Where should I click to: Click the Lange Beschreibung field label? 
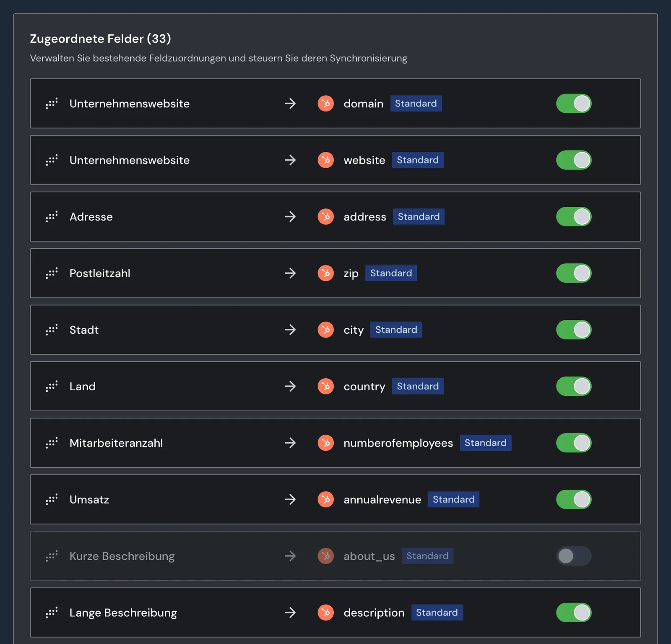pos(123,613)
